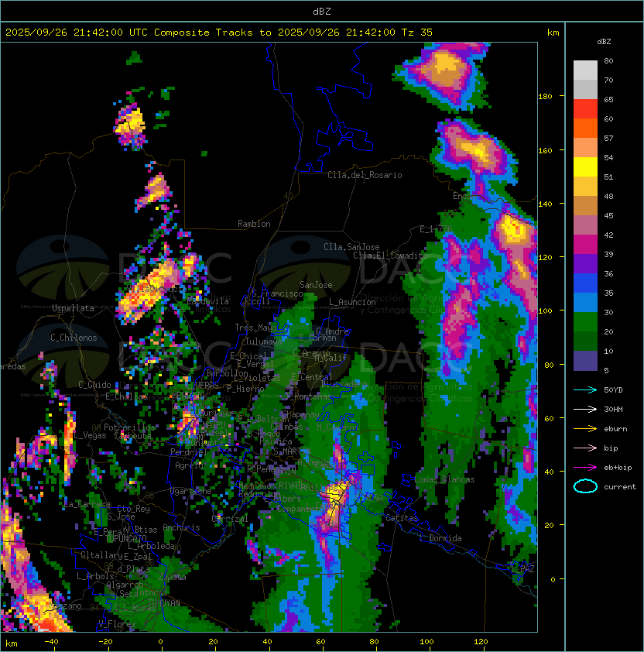This screenshot has height=652, width=644.
Task: Click the 'Clla.El_Cavadito' map label
Action: 390,256
